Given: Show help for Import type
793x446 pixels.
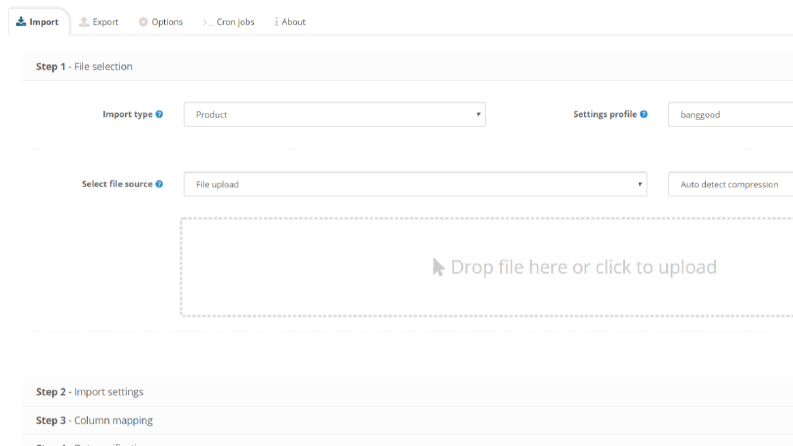Looking at the screenshot, I should (159, 114).
